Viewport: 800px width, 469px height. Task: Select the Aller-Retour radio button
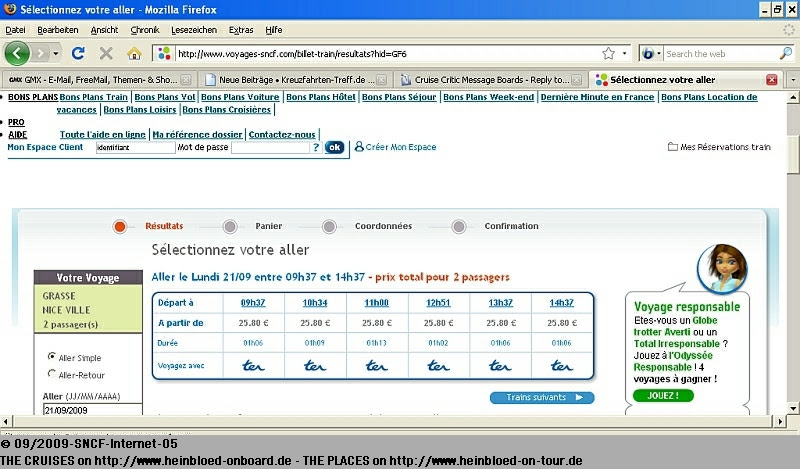coord(52,374)
